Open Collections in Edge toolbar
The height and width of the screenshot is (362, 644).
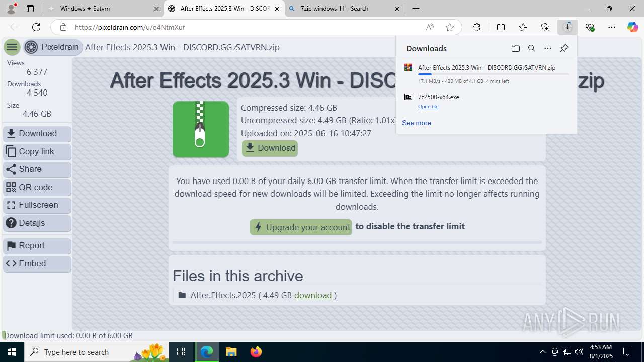545,27
